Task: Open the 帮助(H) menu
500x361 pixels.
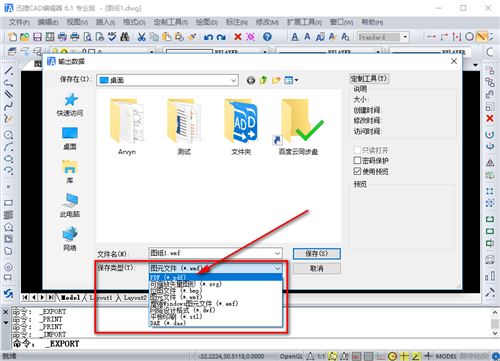Action: coord(372,22)
